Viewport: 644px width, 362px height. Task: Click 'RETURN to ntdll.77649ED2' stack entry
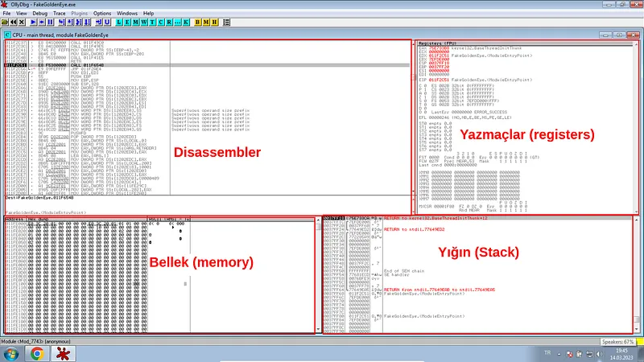coord(414,229)
